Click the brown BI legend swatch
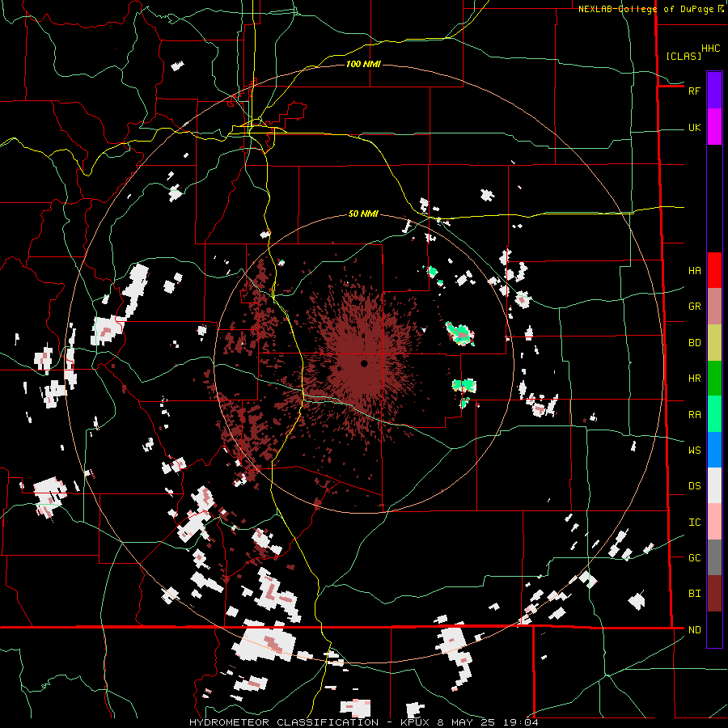The height and width of the screenshot is (728, 728). [714, 594]
